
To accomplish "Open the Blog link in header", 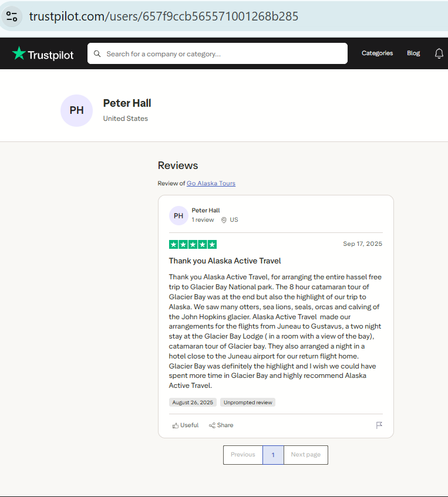I will coord(413,53).
